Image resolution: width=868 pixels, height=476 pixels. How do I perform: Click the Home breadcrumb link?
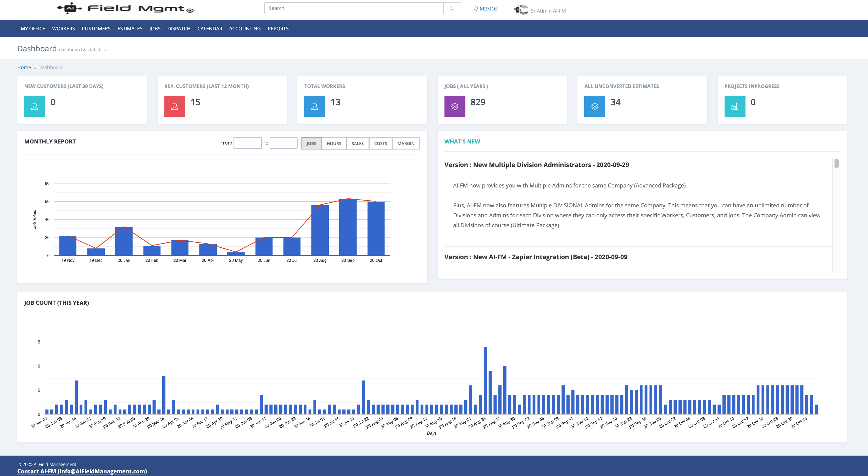pos(24,68)
